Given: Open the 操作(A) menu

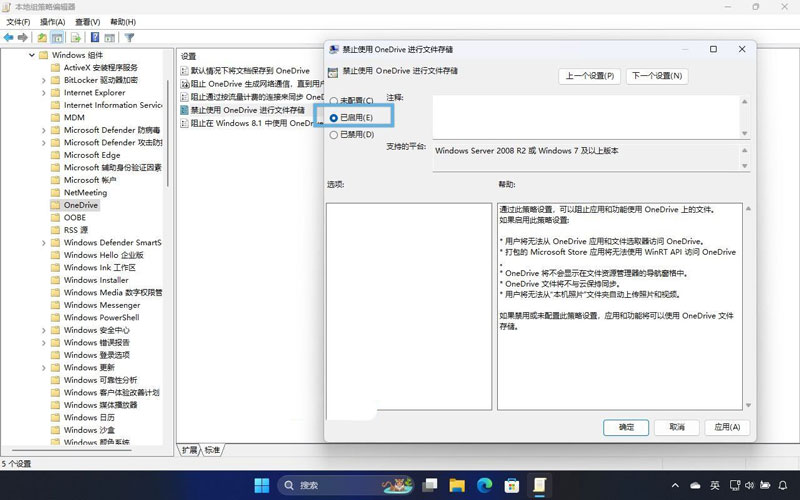Looking at the screenshot, I should point(52,22).
